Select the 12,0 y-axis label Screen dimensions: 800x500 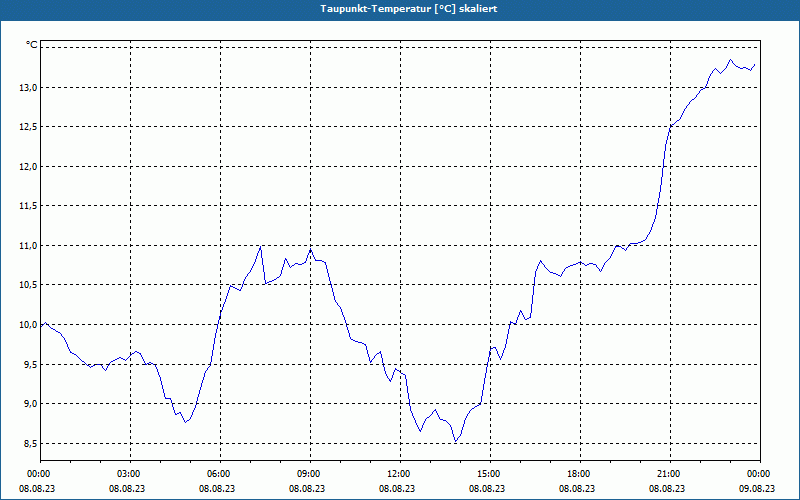point(29,167)
